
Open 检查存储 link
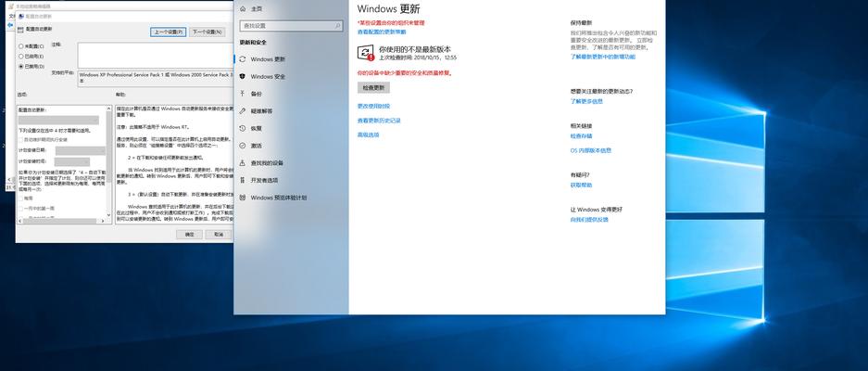pos(581,135)
